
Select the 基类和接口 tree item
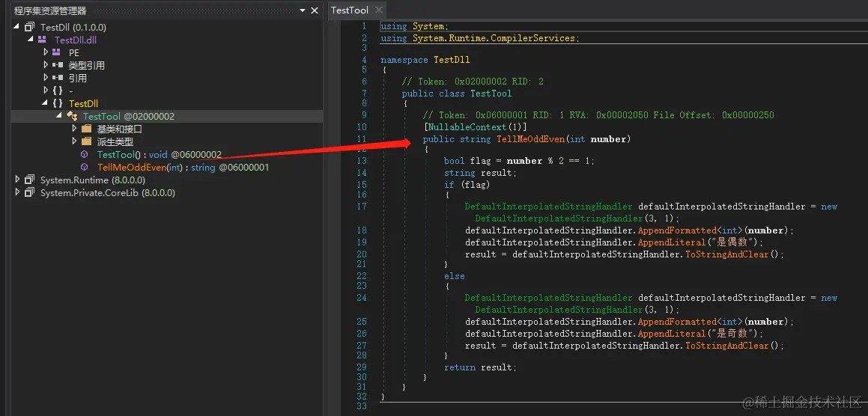pyautogui.click(x=120, y=129)
